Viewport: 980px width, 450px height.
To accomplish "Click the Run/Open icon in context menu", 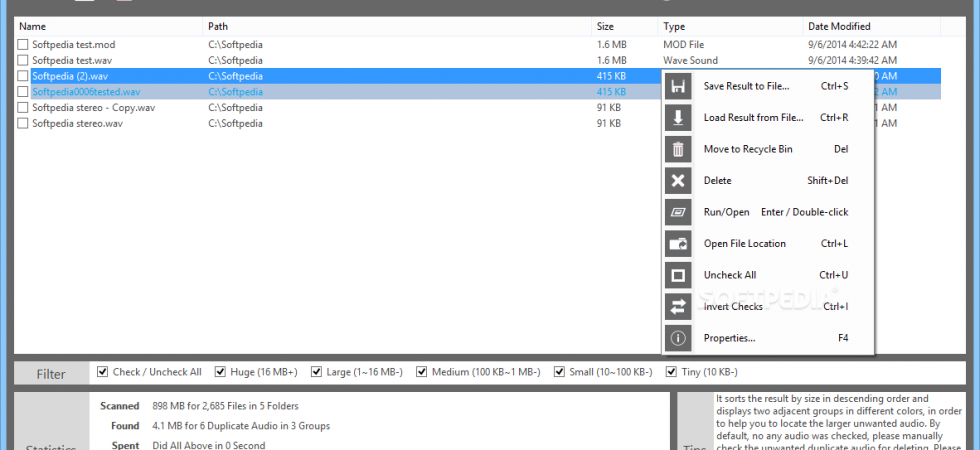I will click(678, 212).
